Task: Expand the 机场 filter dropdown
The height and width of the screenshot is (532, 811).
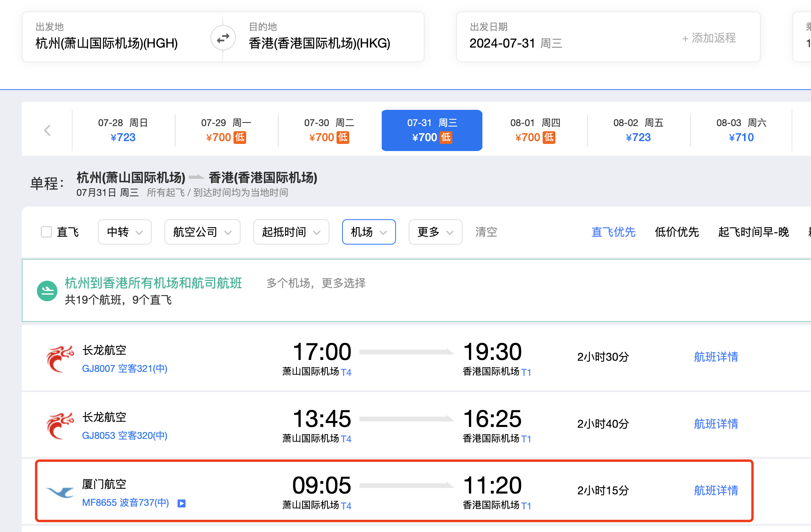Action: 369,232
